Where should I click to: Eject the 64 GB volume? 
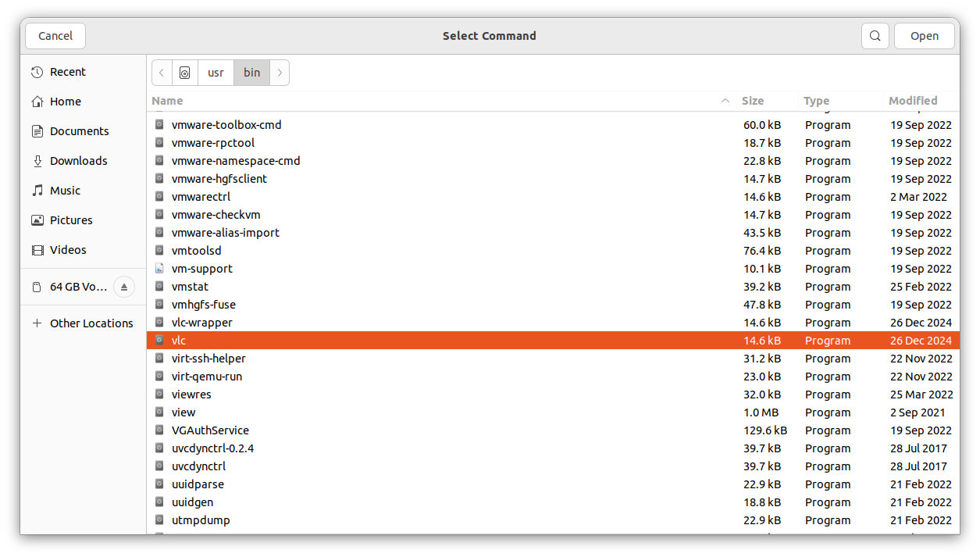pos(124,287)
